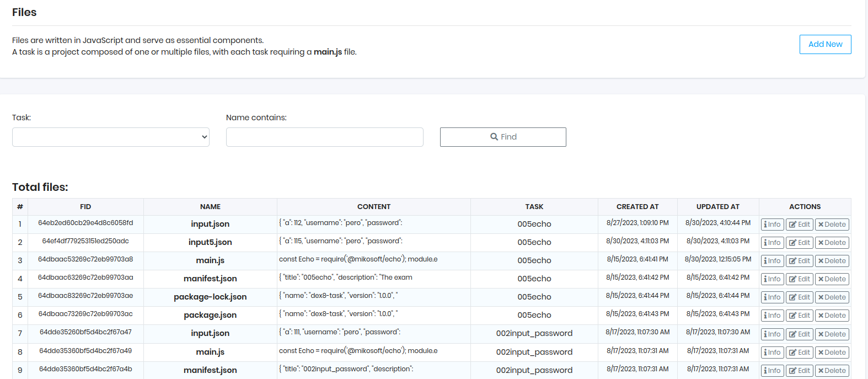The width and height of the screenshot is (868, 379).
Task: Click Info for row 1 input.json
Action: pyautogui.click(x=772, y=225)
